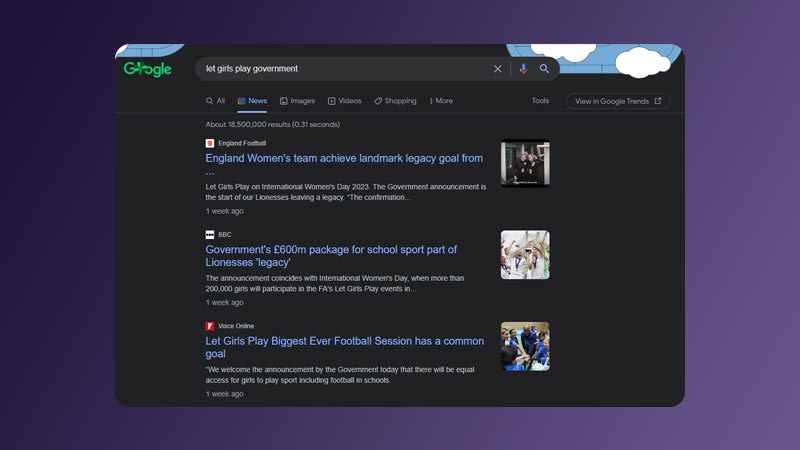
Task: Click the 'England Football' source name
Action: click(242, 143)
